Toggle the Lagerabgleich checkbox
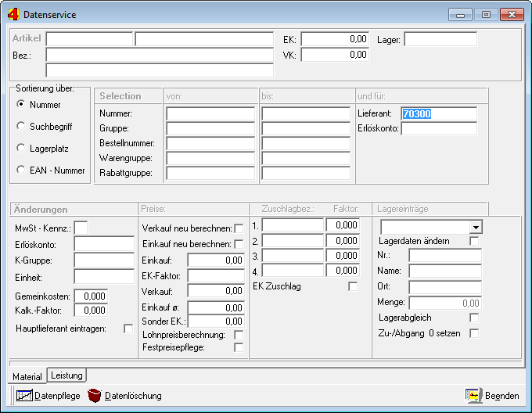 coord(473,318)
